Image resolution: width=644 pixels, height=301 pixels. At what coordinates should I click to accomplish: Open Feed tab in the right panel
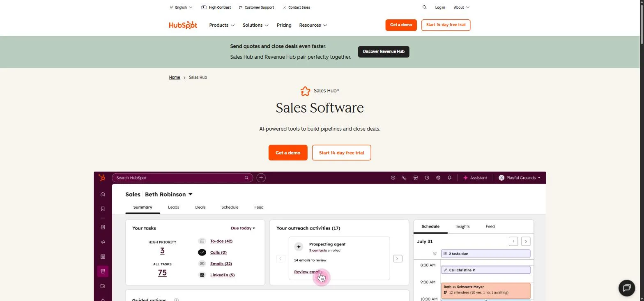[490, 226]
